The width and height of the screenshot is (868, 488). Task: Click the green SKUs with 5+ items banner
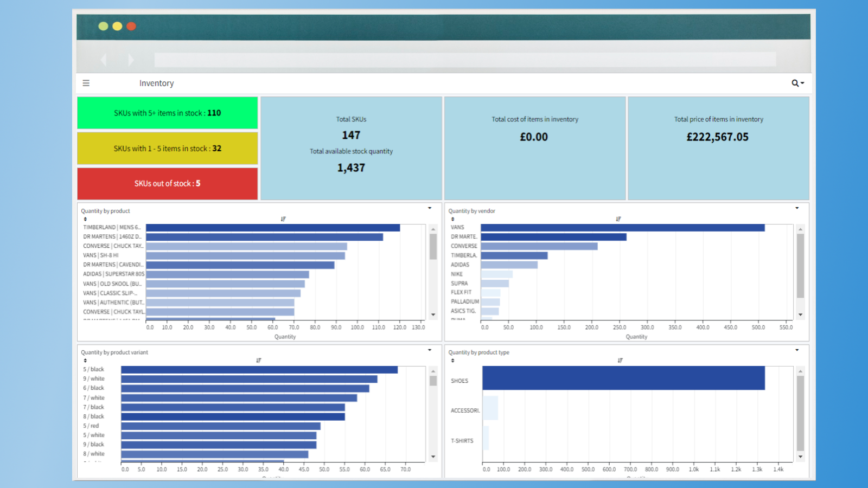(x=167, y=113)
